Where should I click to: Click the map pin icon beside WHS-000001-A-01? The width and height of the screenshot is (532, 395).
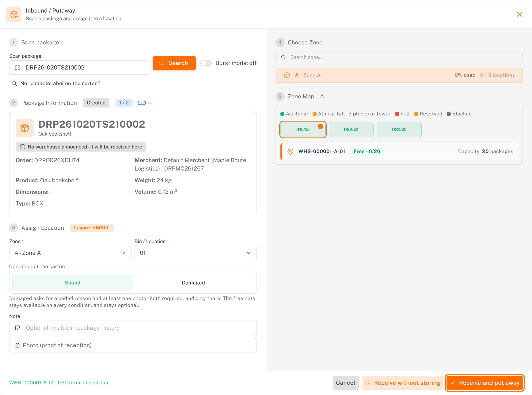coord(290,152)
